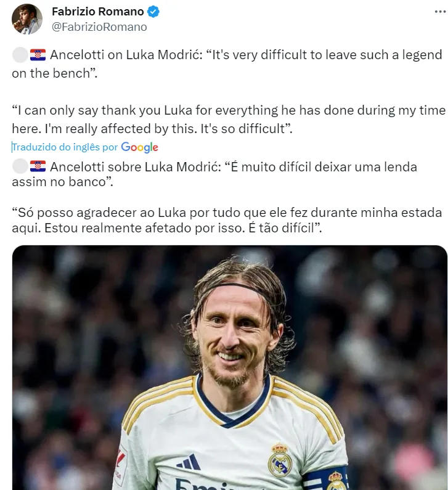Click the Google logo in translation notice
448x490 pixels.
click(x=140, y=147)
